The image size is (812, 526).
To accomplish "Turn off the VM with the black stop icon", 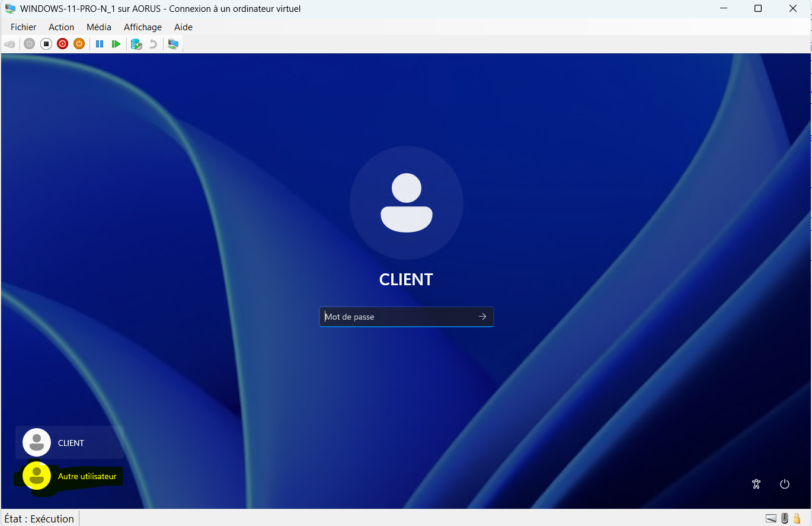I will coord(46,44).
